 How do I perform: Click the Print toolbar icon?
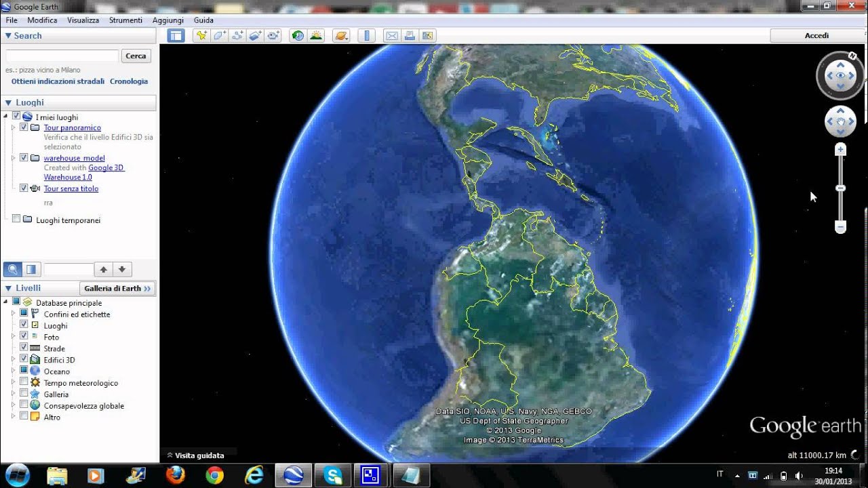[410, 36]
